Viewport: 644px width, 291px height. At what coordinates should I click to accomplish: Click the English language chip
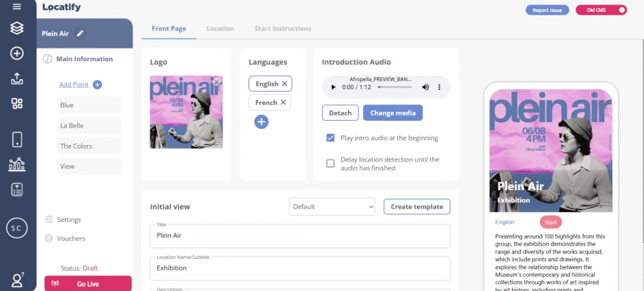click(x=270, y=84)
